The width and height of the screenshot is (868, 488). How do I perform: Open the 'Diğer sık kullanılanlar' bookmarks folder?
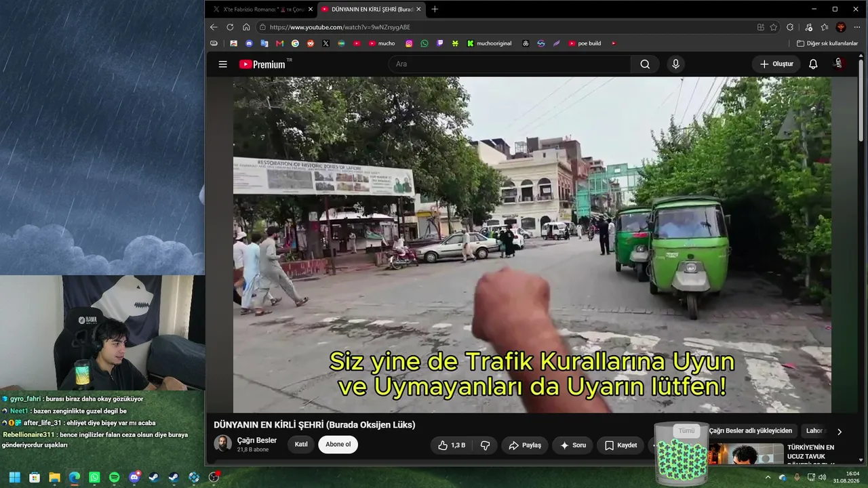pyautogui.click(x=827, y=43)
